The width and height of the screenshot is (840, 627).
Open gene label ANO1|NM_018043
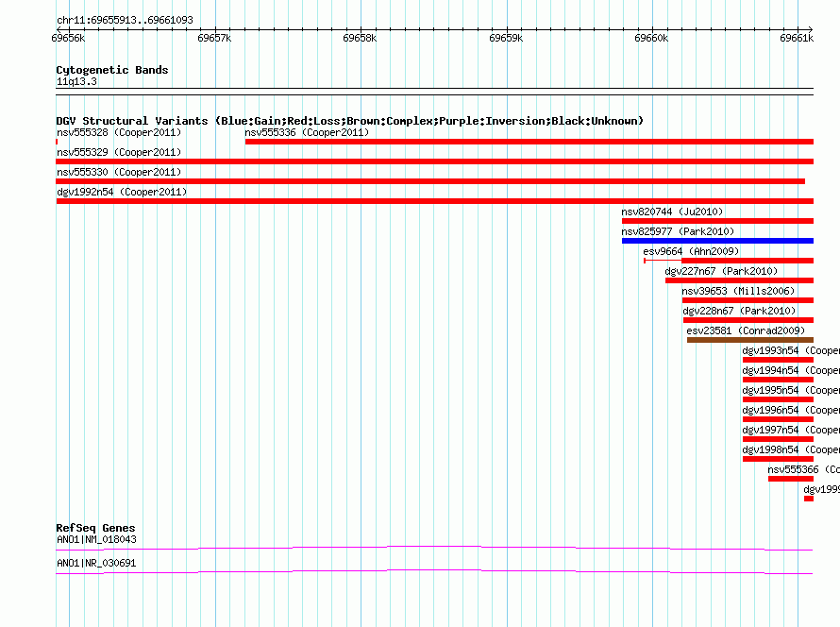[96, 539]
